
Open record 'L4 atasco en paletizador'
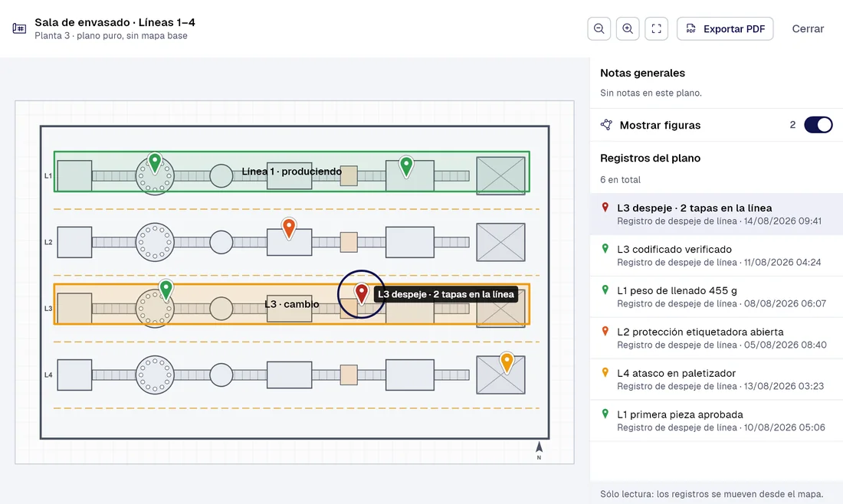tap(716, 379)
